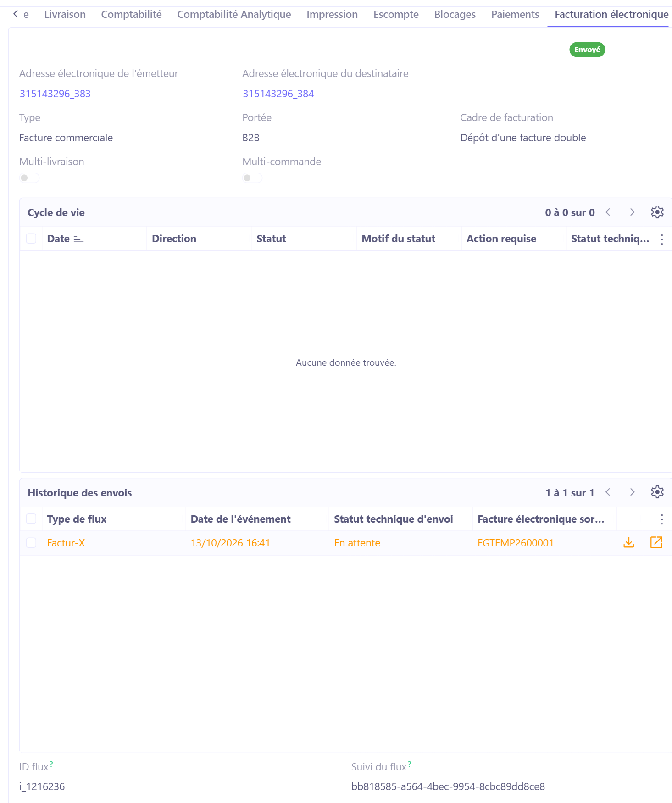Viewport: 672px width, 803px height.
Task: Select the Factur-X row checkbox
Action: click(x=31, y=543)
